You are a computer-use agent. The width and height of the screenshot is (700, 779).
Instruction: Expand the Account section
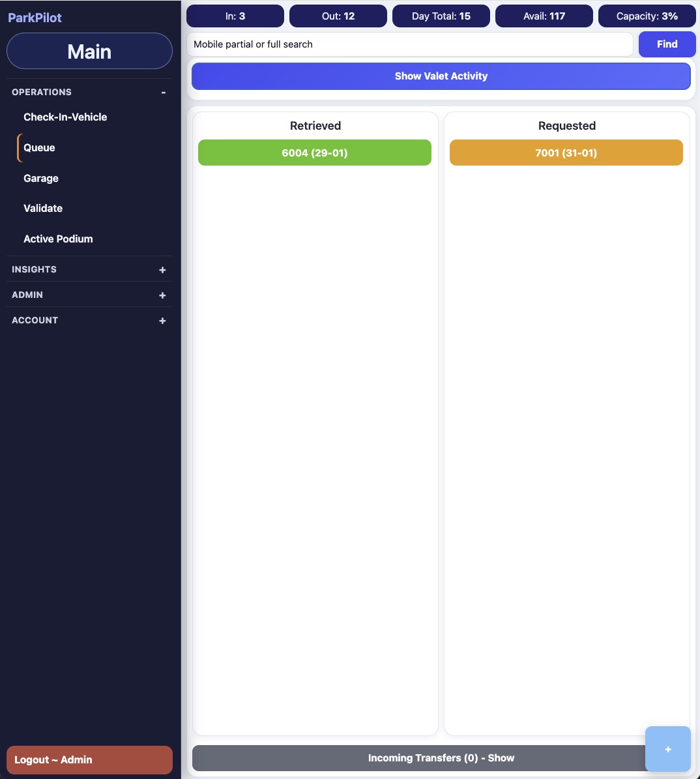click(x=89, y=321)
